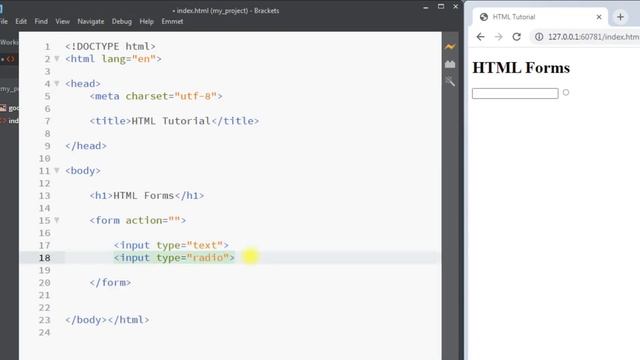The width and height of the screenshot is (640, 360).
Task: Click the globe favicon on HTML Tutorial tab
Action: click(x=484, y=17)
